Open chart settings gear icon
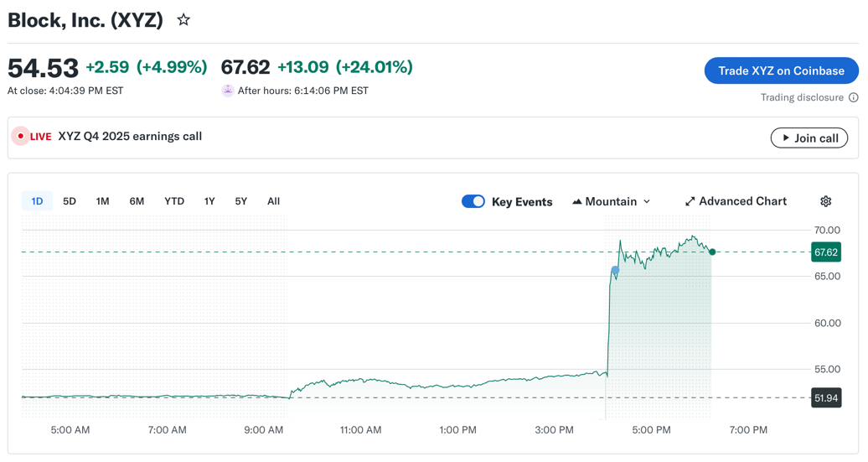This screenshot has height=462, width=868. pyautogui.click(x=825, y=201)
